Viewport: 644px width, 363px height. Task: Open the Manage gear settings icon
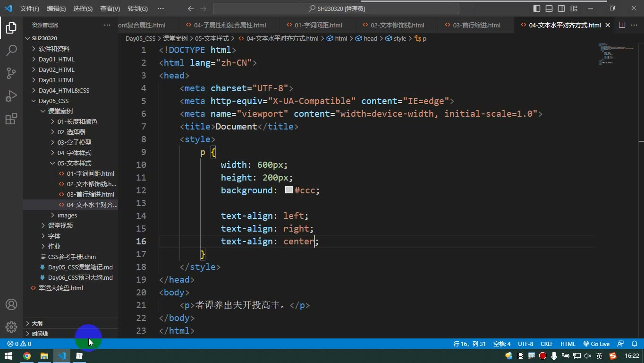click(x=11, y=327)
